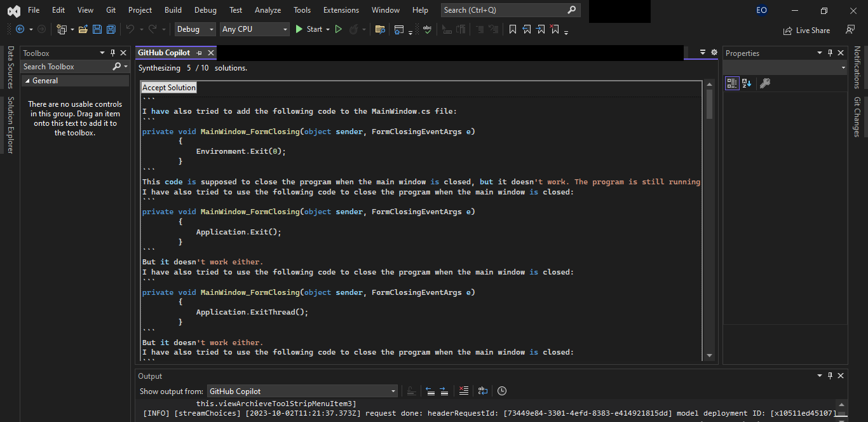Click the Output window clock timestamp icon

[x=502, y=391]
